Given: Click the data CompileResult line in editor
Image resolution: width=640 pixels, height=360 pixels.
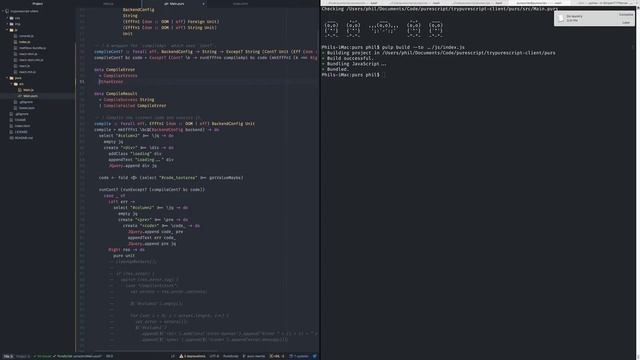Looking at the screenshot, I should point(116,93).
